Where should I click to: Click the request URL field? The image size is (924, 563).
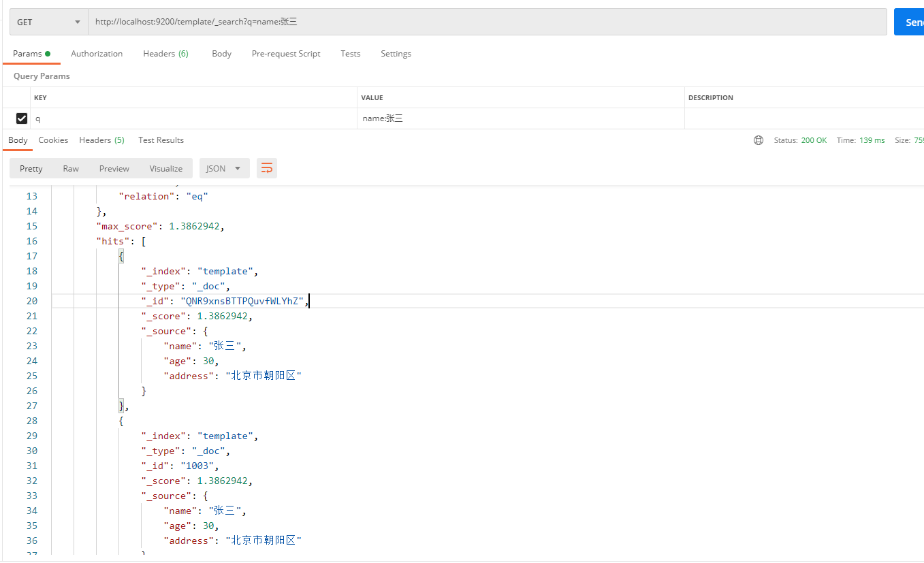point(487,22)
